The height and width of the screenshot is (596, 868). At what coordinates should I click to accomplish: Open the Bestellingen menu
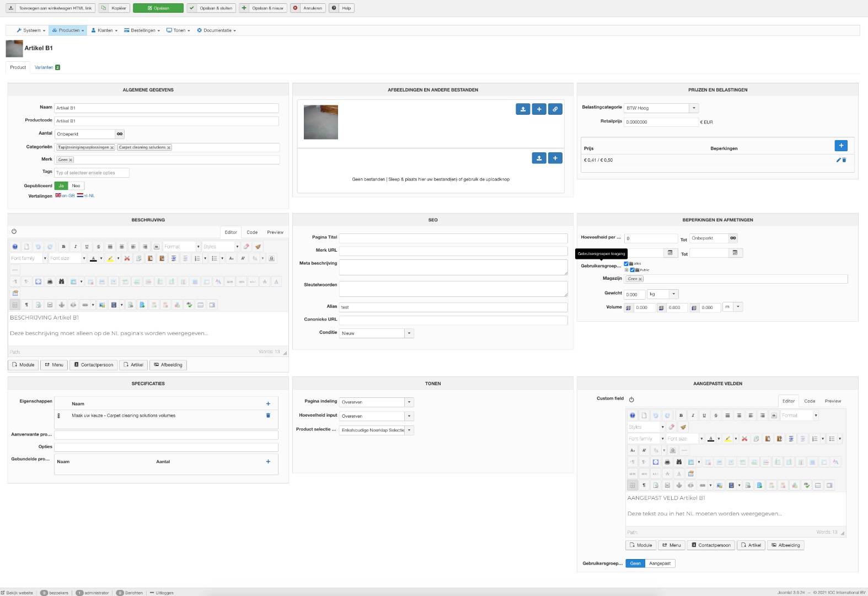[142, 30]
